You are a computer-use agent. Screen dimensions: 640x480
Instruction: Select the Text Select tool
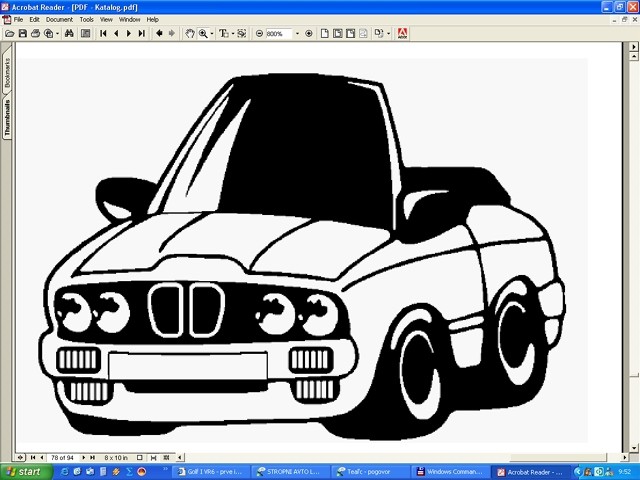(224, 33)
